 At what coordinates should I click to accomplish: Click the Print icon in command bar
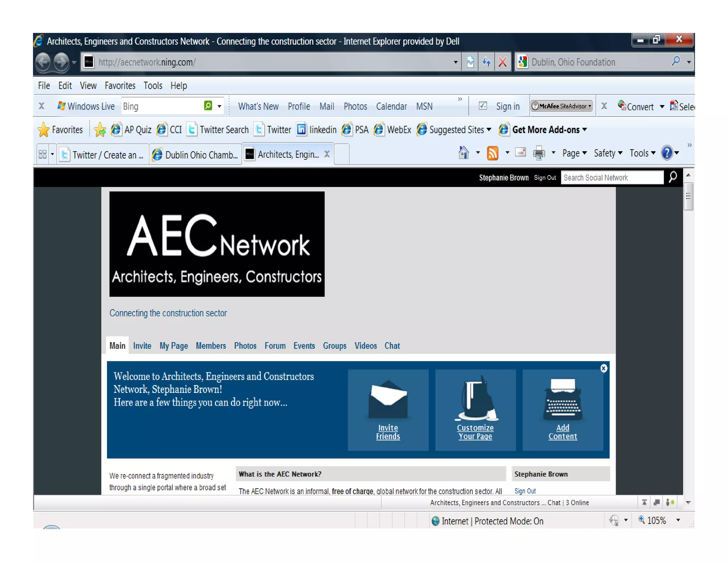pyautogui.click(x=539, y=153)
